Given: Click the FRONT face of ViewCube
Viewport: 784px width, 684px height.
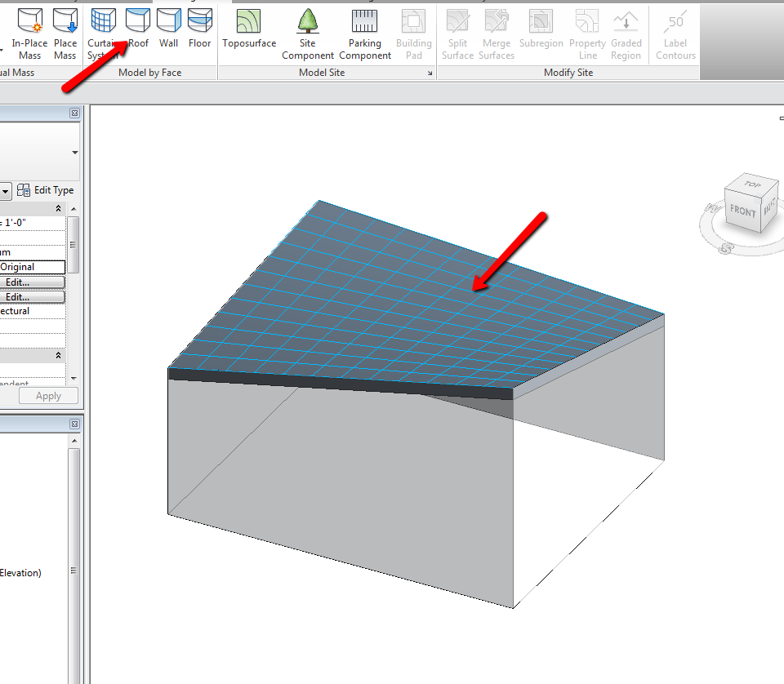Looking at the screenshot, I should coord(742,211).
